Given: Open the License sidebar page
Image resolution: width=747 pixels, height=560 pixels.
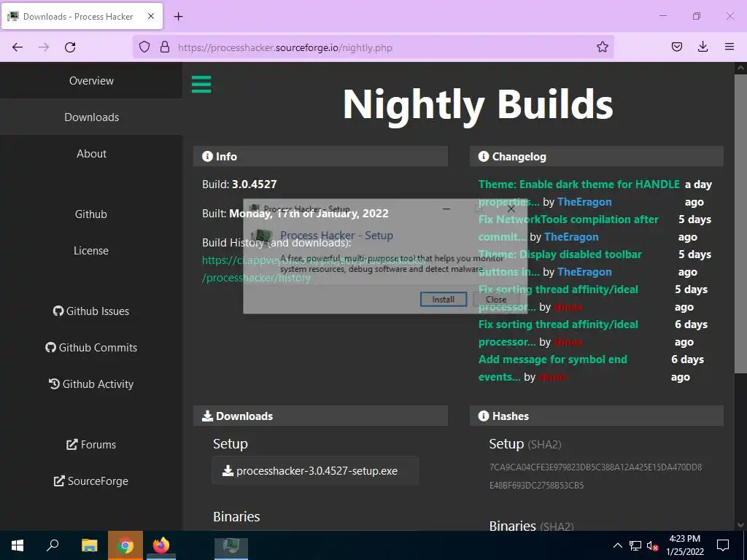Looking at the screenshot, I should pos(91,251).
